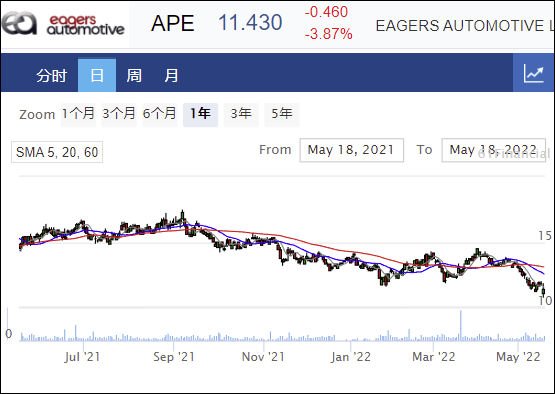555x394 pixels.
Task: Switch to 周 weekly chart
Action: tap(134, 75)
